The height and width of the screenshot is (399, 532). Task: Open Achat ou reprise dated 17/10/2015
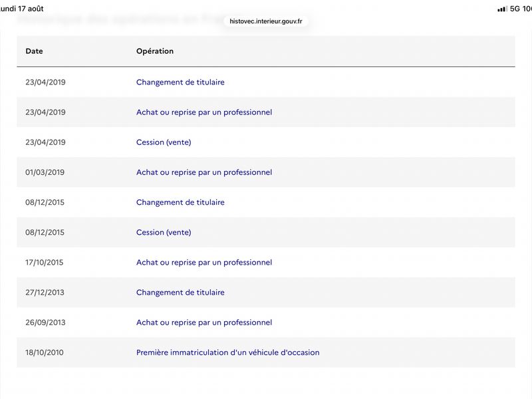[x=204, y=262]
